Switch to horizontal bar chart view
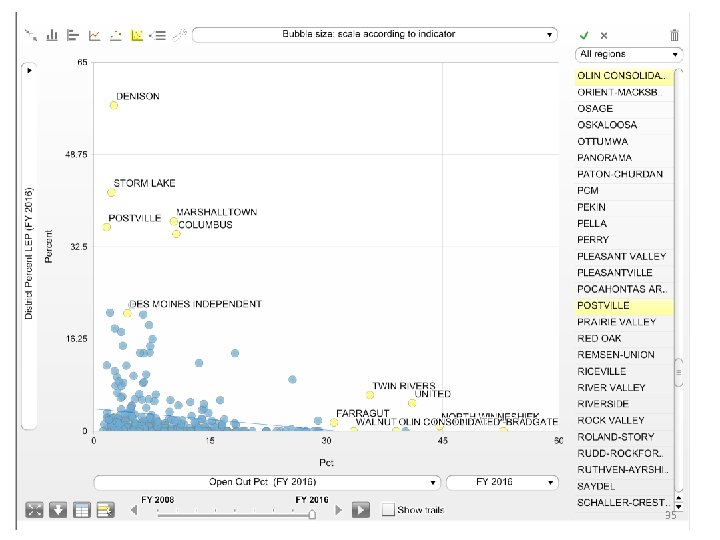Screen dimensions: 720x540 coord(72,35)
